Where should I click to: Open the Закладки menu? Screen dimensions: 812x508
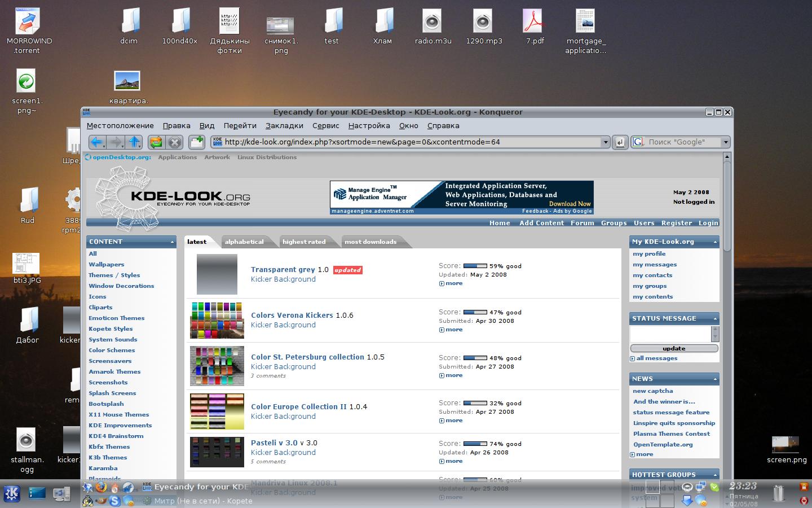click(x=284, y=126)
